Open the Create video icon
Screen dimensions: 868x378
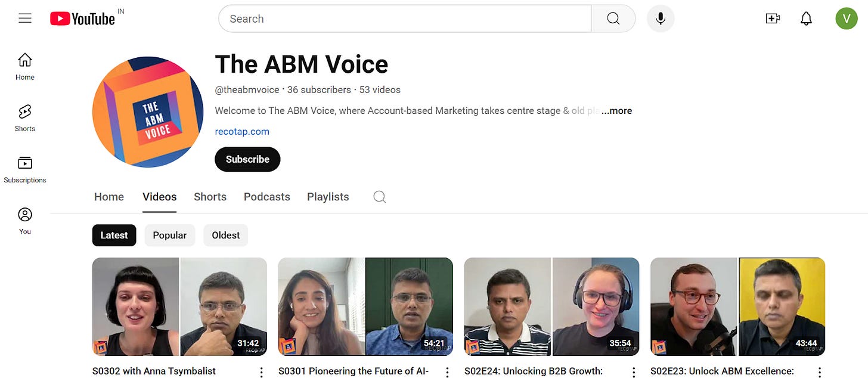(x=773, y=19)
